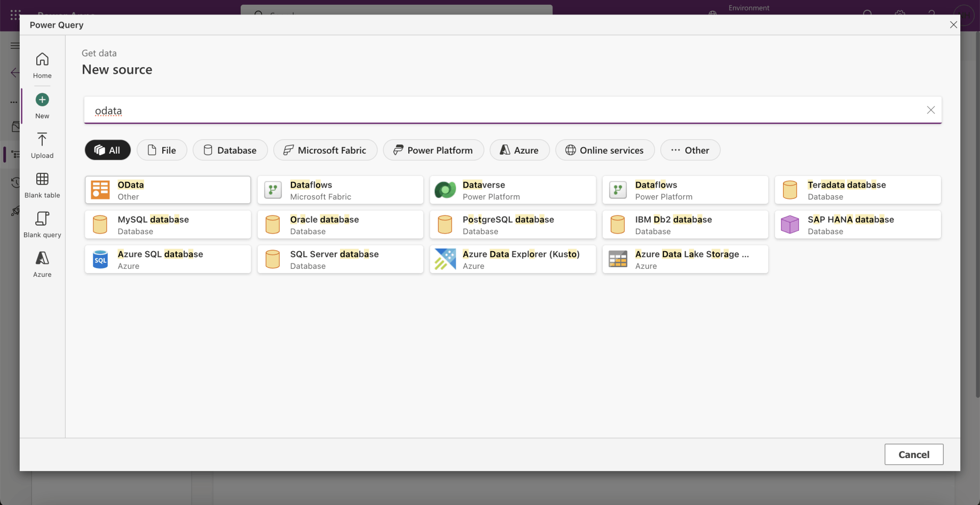Go to Home in the Power Query sidebar
Screen dimensions: 980x505
(42, 66)
